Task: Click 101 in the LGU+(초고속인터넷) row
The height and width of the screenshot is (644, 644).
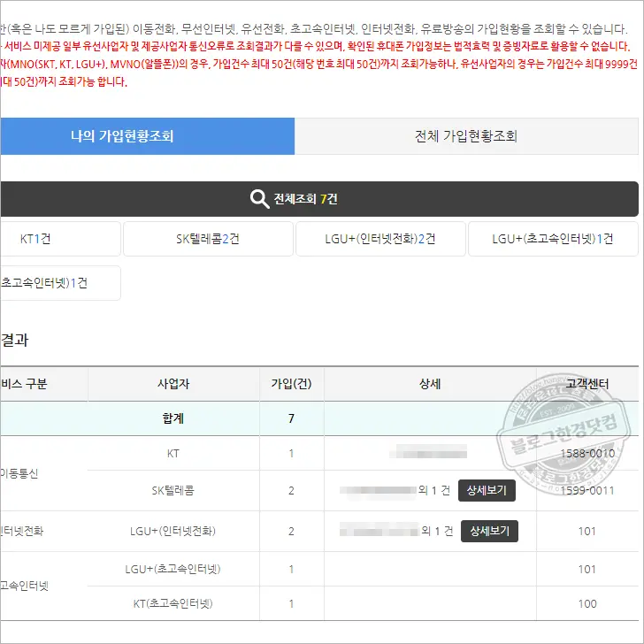Action: coord(586,570)
